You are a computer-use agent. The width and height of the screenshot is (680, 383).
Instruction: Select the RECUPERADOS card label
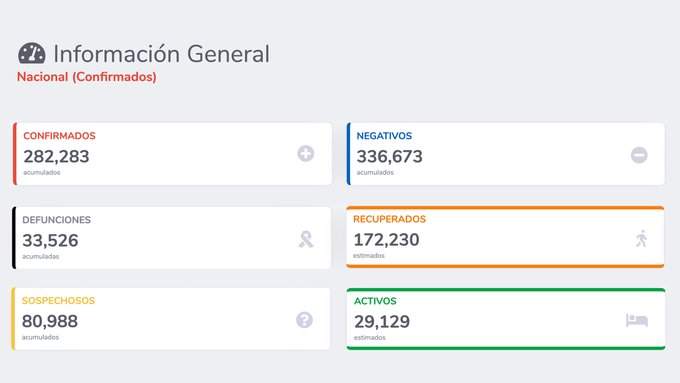coord(389,219)
